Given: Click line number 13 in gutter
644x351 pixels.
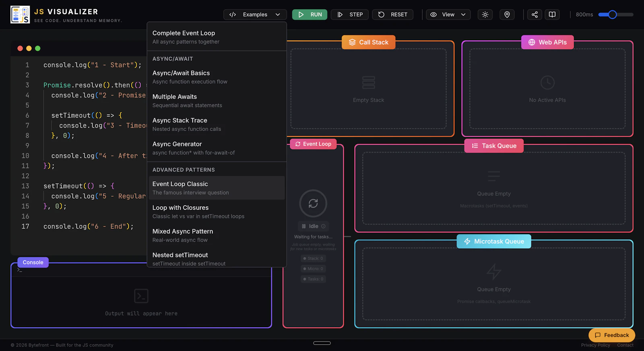Looking at the screenshot, I should (25, 186).
